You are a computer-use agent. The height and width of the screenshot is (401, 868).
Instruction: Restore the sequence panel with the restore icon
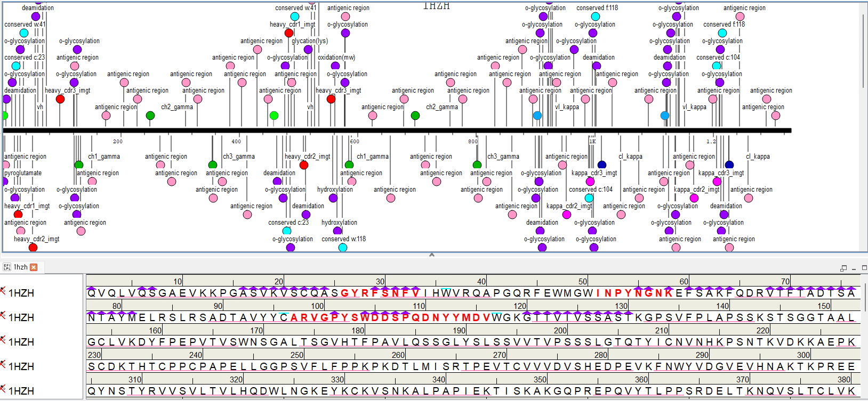[843, 268]
